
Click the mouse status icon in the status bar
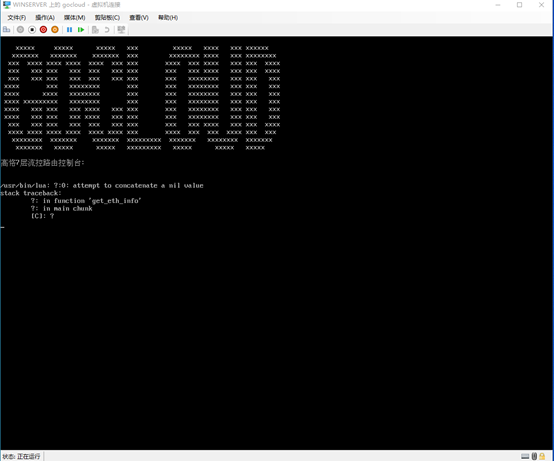point(534,456)
